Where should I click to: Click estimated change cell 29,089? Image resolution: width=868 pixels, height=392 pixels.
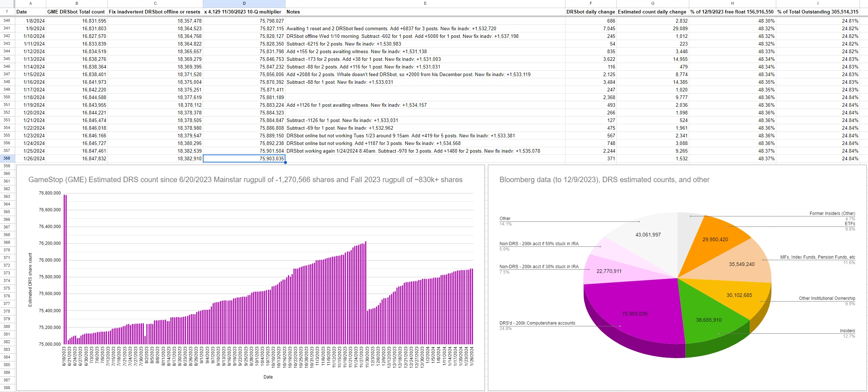pyautogui.click(x=652, y=28)
